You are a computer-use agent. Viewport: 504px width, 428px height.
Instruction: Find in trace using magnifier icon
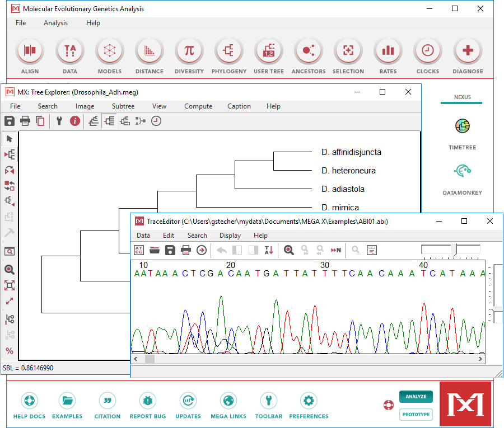click(288, 250)
